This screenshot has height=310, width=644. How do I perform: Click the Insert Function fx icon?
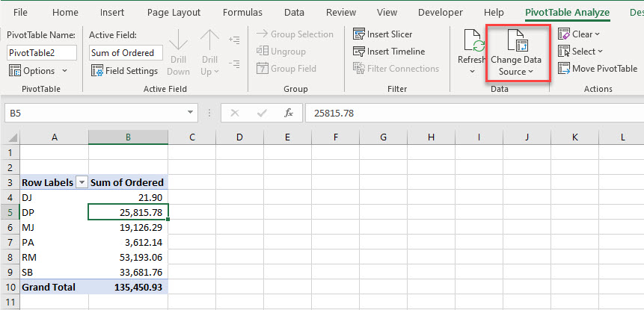(288, 113)
